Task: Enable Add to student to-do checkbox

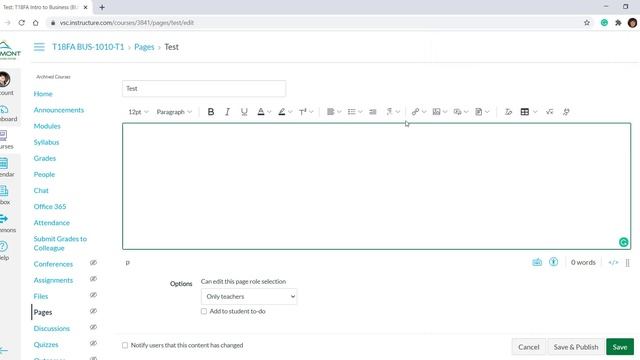Action: coord(204,311)
